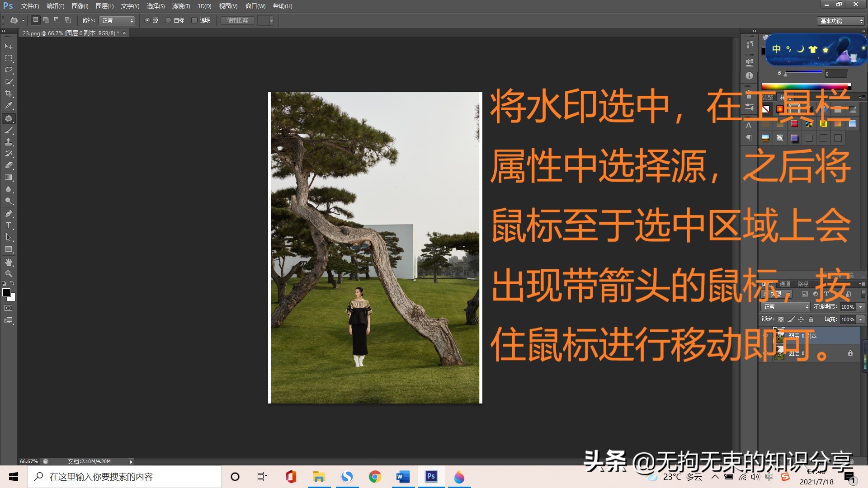Click the Text tool in toolbar
This screenshot has height=488, width=868.
(x=8, y=225)
